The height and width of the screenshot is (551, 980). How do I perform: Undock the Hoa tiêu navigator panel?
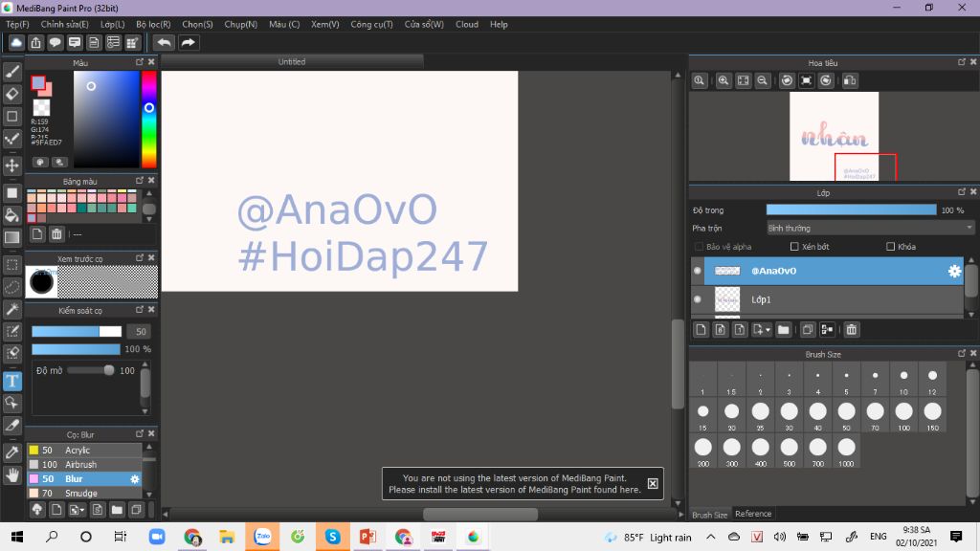pyautogui.click(x=961, y=62)
